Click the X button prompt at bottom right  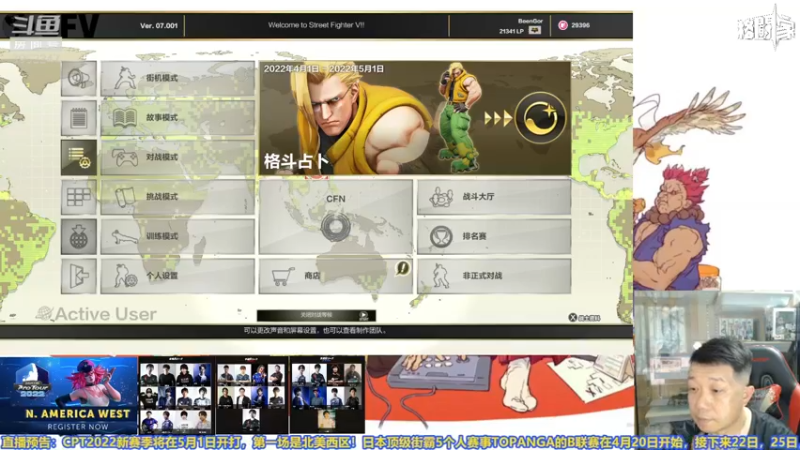pos(584,317)
